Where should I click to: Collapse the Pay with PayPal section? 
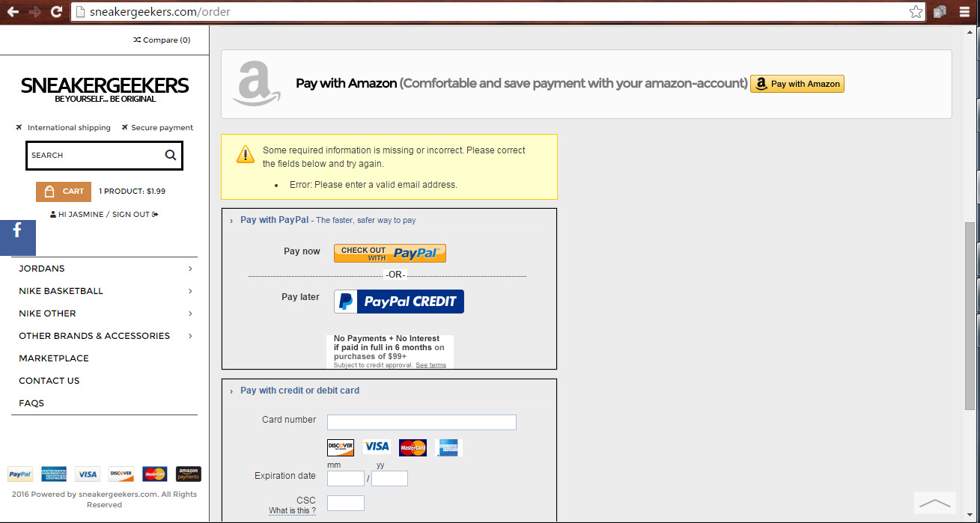[231, 221]
